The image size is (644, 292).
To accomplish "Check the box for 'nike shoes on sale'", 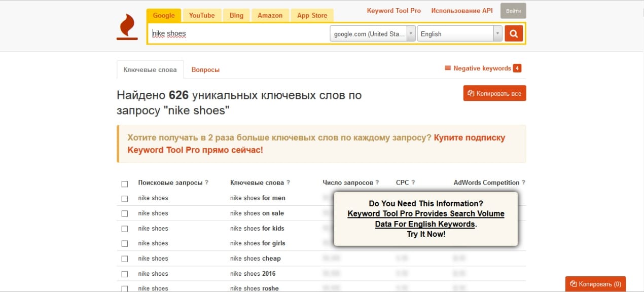I will click(x=125, y=214).
